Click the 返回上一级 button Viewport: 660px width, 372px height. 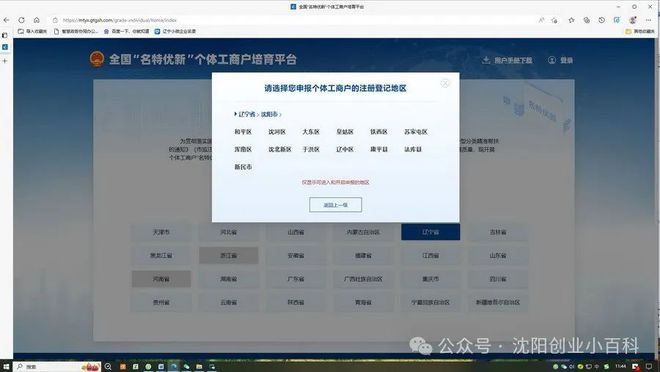(335, 205)
